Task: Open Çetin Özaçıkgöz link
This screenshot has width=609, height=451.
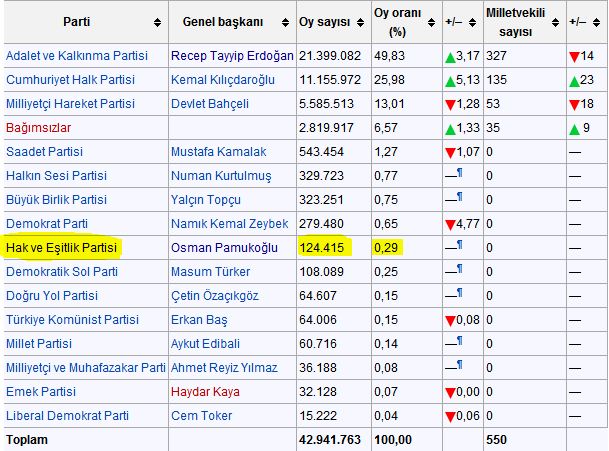Action: pos(215,296)
